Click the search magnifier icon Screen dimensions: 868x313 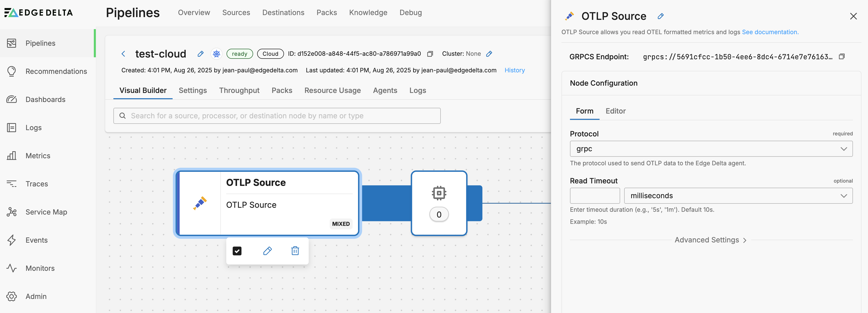coord(123,116)
